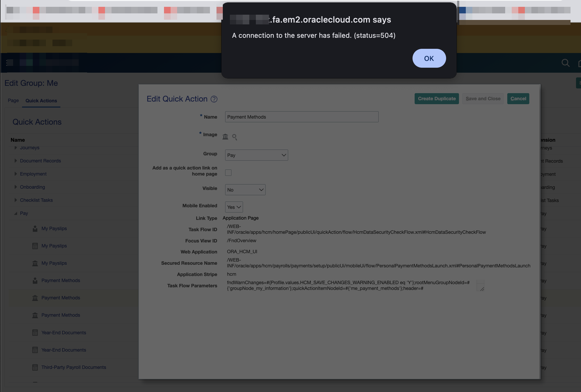Screen dimensions: 581x392
Task: Expand the Employment tree node
Action: [15, 174]
